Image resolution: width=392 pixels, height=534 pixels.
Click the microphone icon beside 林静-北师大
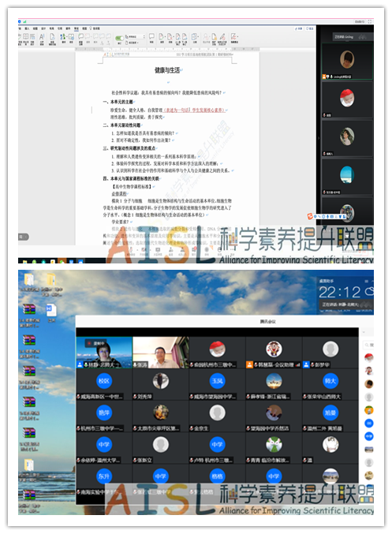click(x=86, y=364)
